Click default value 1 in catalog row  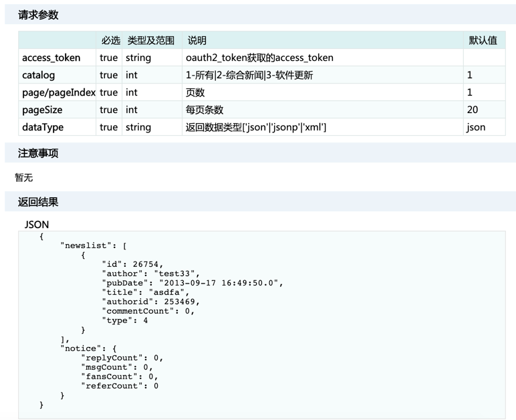470,76
